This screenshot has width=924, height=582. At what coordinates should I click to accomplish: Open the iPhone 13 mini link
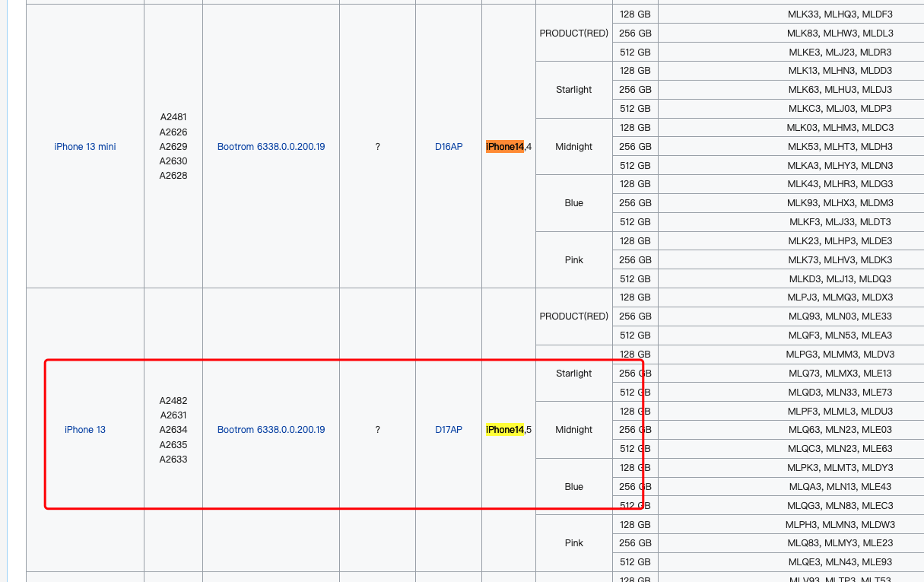point(85,147)
